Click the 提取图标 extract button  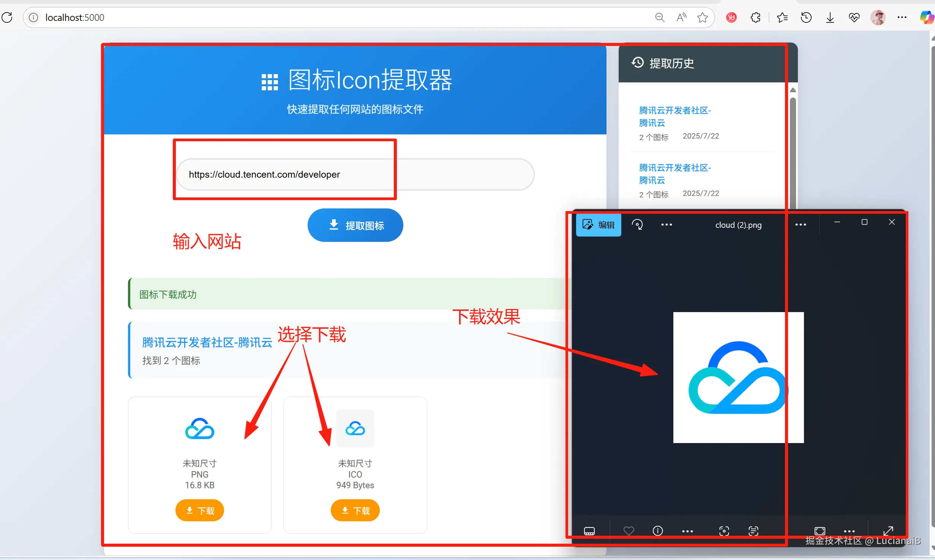click(x=355, y=225)
